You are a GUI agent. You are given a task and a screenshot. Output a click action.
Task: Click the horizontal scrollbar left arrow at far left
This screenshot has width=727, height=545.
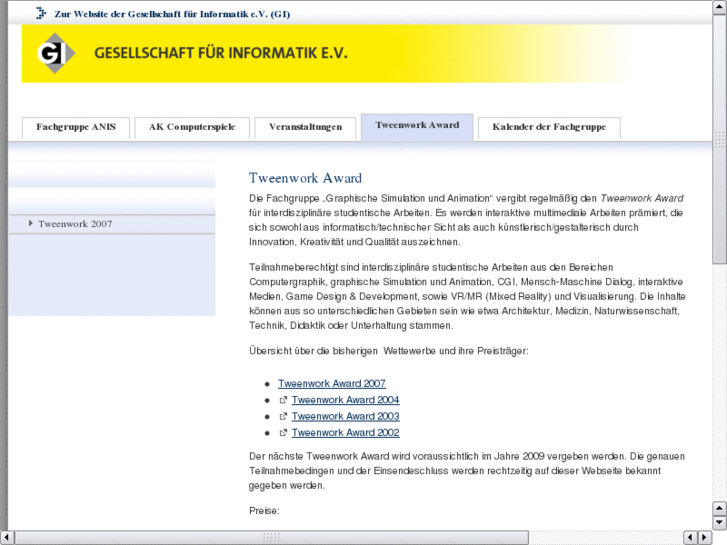[x=7, y=538]
